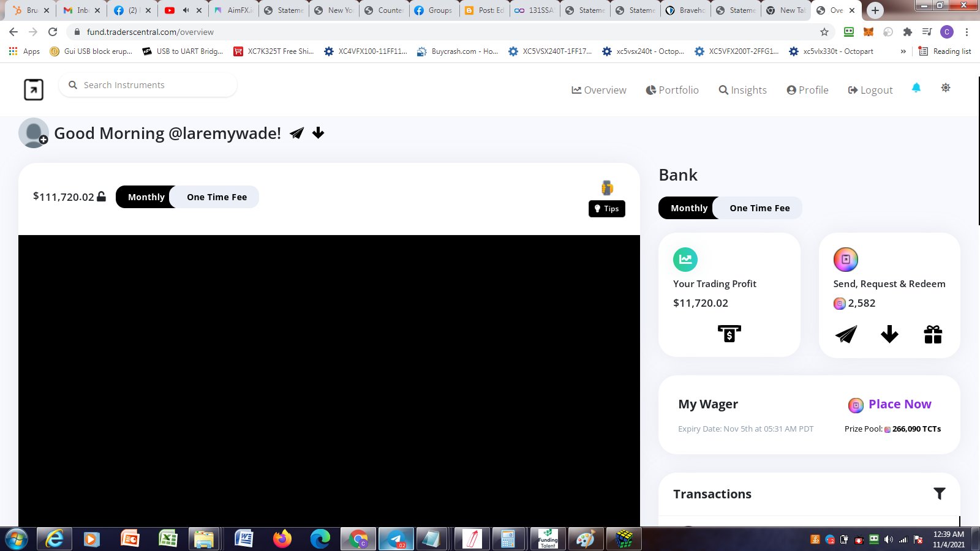Open Telegram from the taskbar
This screenshot has height=551, width=980.
click(x=396, y=539)
